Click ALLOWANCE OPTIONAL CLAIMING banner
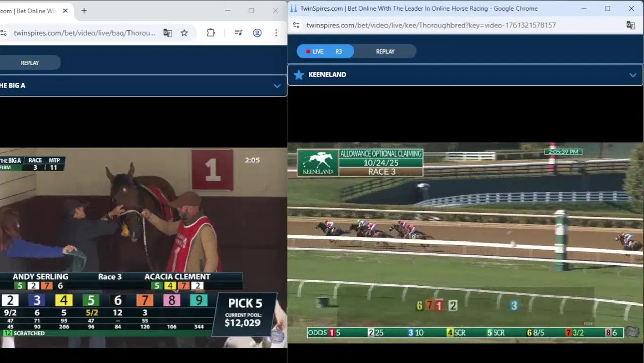 (380, 154)
